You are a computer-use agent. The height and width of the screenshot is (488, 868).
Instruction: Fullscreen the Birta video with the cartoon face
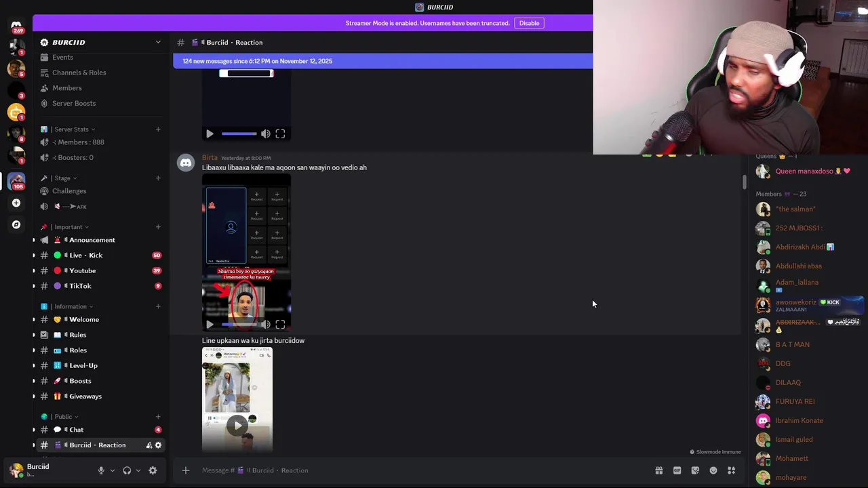click(x=280, y=325)
